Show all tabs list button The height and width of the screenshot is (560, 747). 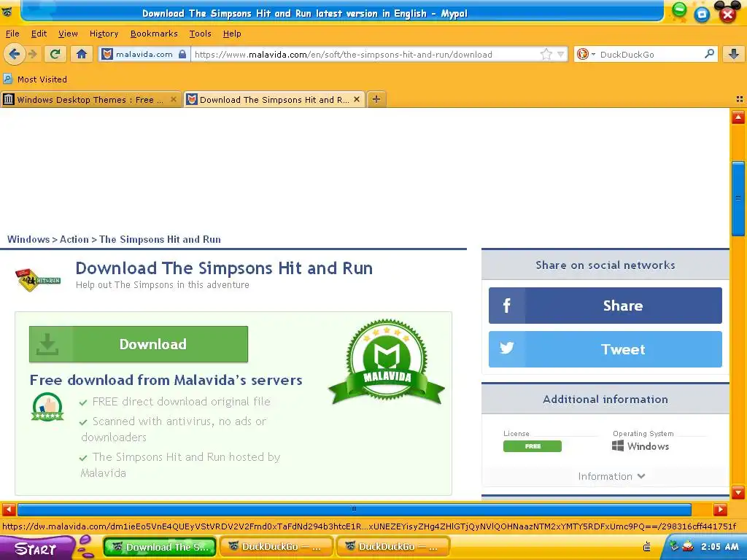tap(740, 99)
